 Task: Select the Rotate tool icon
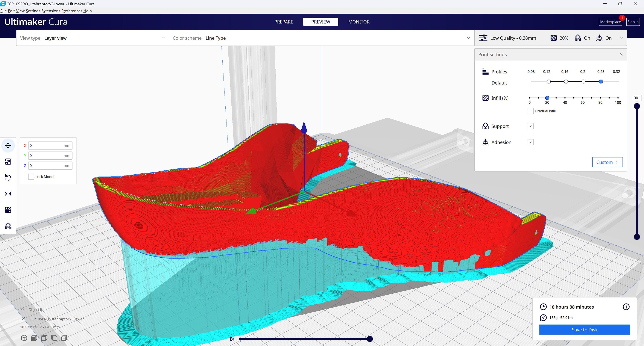pos(8,178)
